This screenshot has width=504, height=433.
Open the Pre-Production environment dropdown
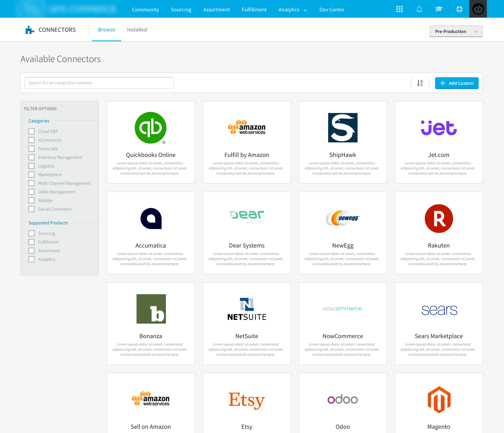coord(456,31)
